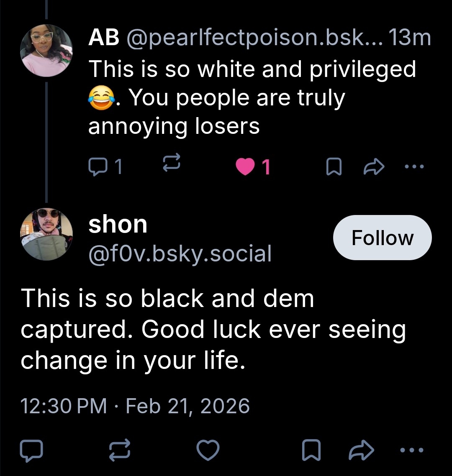Open more options on shon's post
This screenshot has width=452, height=476.
pyautogui.click(x=412, y=450)
